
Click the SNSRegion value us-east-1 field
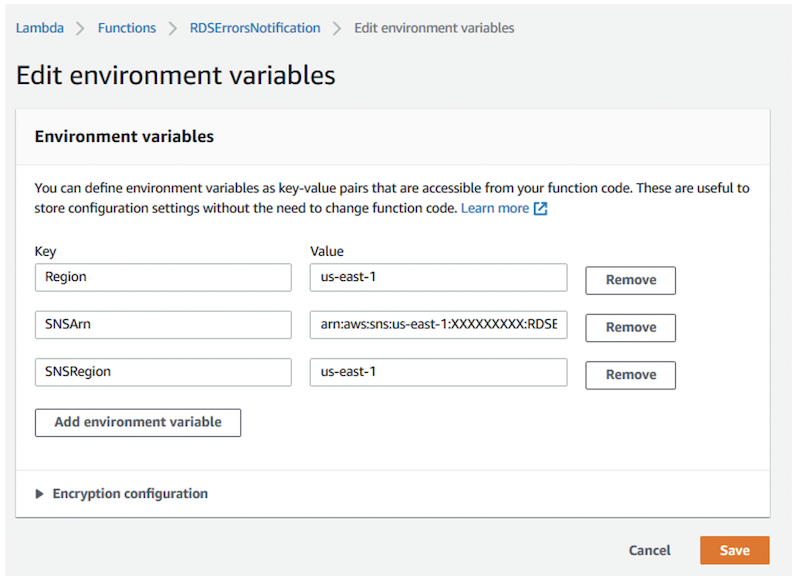tap(438, 372)
